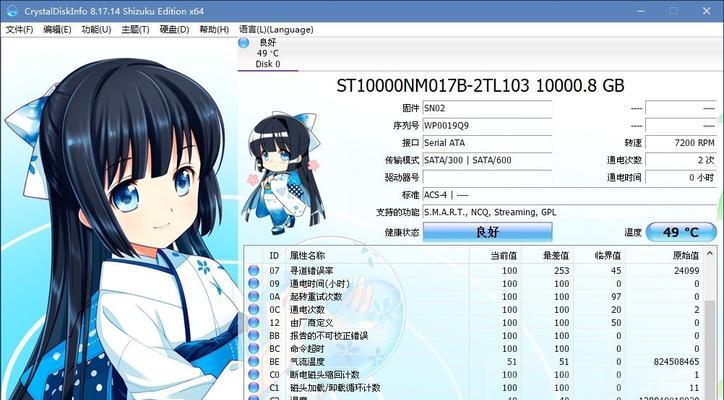Click the 49 °C temperature button

pyautogui.click(x=681, y=232)
